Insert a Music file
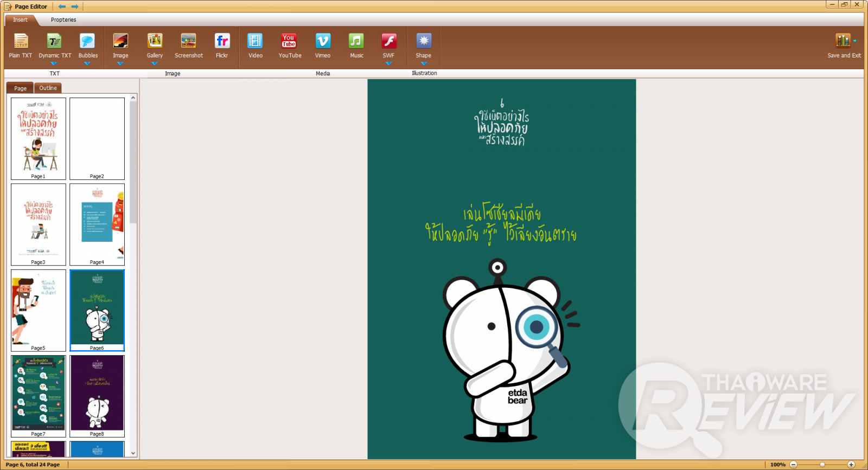Viewport: 868px width, 470px height. coord(356,46)
